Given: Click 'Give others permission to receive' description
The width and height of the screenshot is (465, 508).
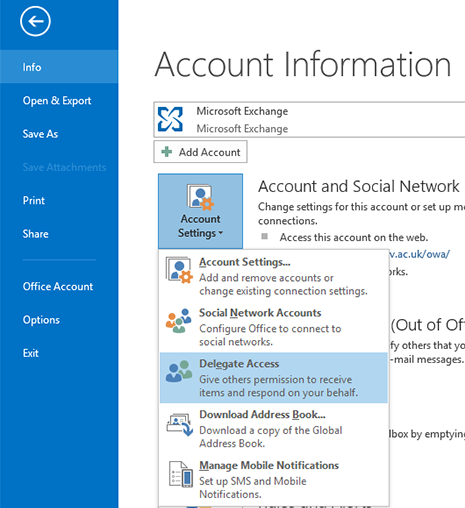Looking at the screenshot, I should tap(276, 379).
